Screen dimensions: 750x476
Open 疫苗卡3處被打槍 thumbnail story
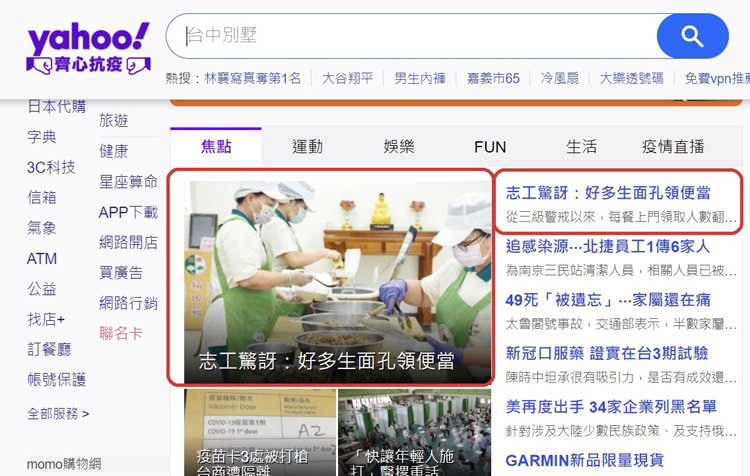point(260,432)
